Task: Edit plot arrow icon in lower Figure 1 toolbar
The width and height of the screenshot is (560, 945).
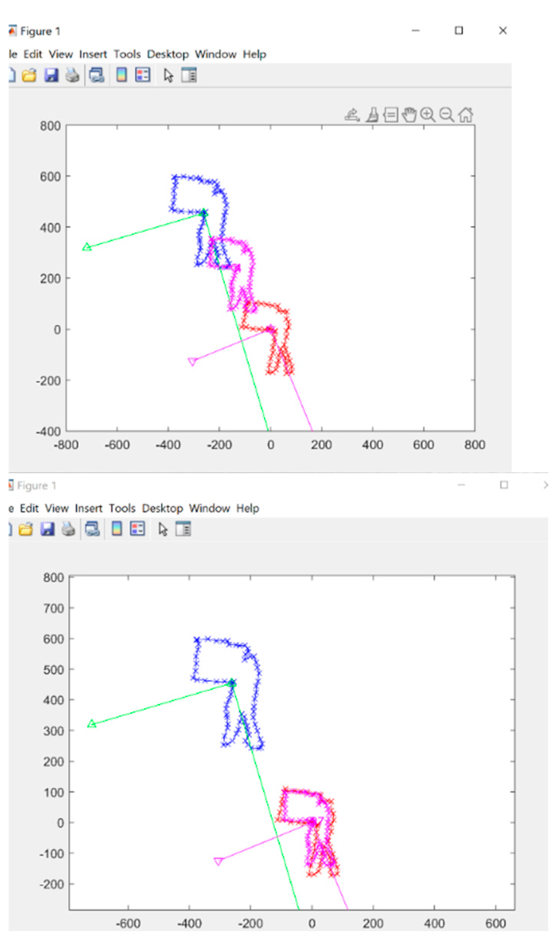Action: (x=163, y=529)
